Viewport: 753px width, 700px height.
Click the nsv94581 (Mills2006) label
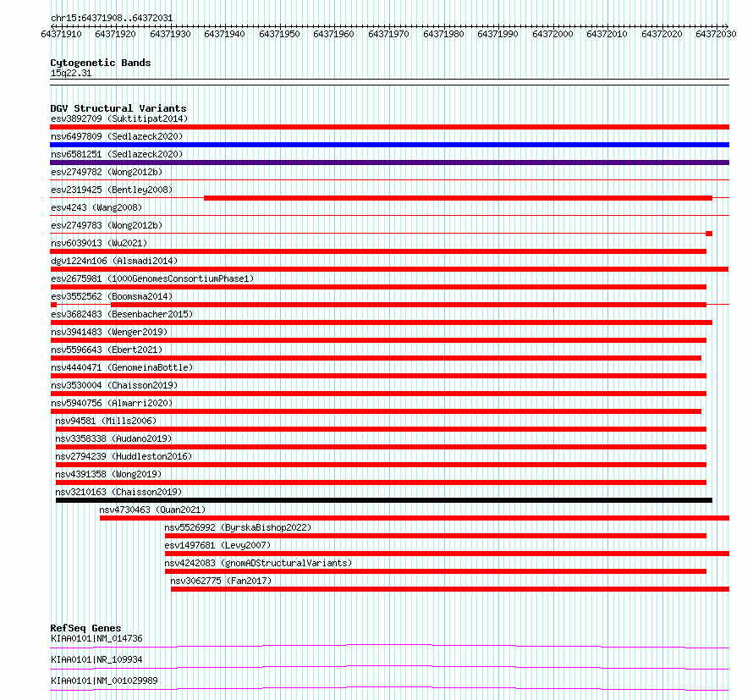pyautogui.click(x=106, y=421)
